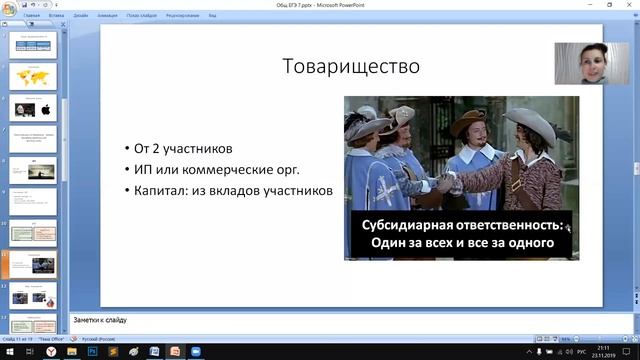Zoom in with the plus button

[625, 339]
